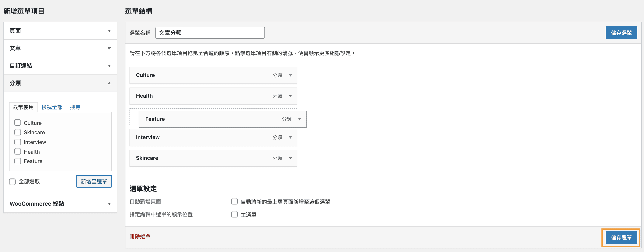Expand the 自訂連結 panel

click(x=109, y=66)
